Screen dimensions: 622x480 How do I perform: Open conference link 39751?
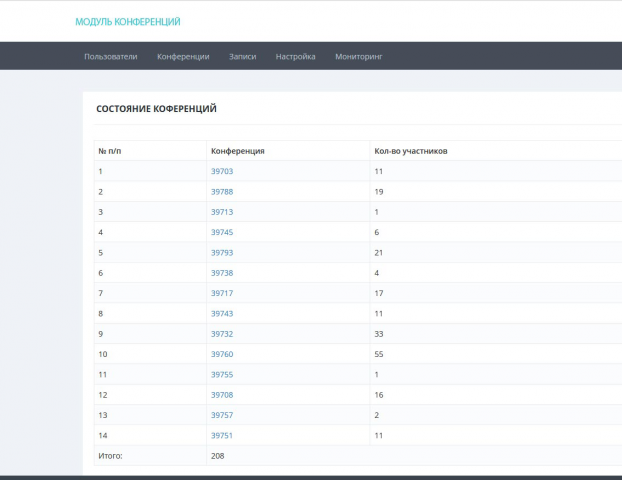(x=222, y=436)
